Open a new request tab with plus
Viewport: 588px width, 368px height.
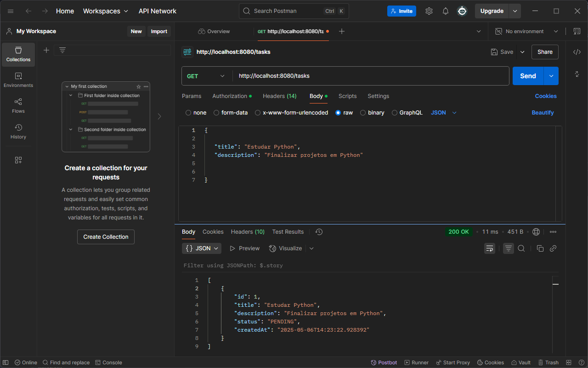(342, 31)
